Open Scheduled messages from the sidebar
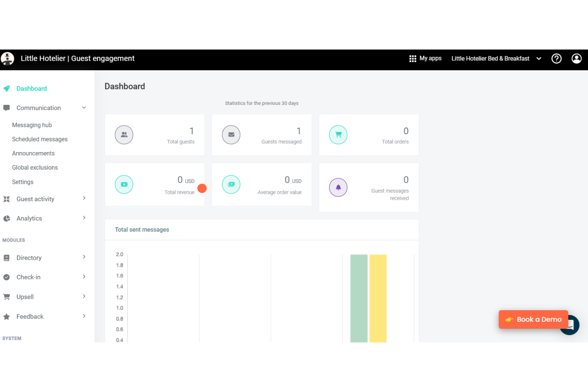 coord(40,139)
